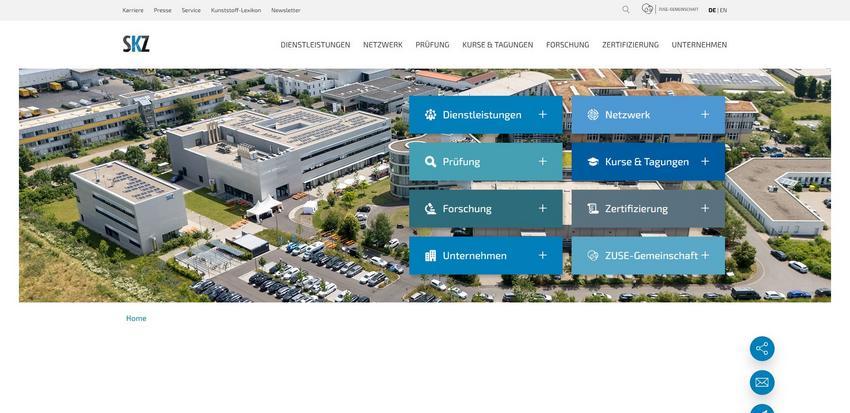Expand the Forschung tile plus sign
This screenshot has width=850, height=413.
coord(543,208)
